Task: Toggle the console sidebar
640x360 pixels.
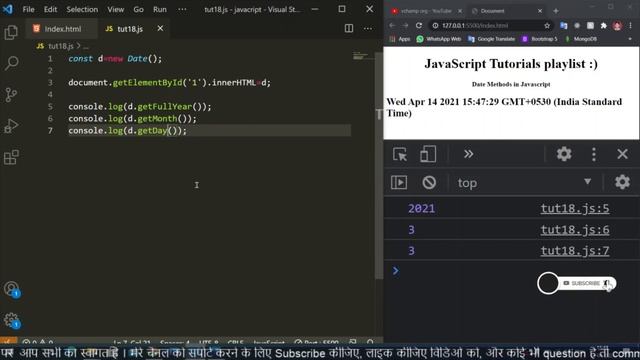Action: 399,182
